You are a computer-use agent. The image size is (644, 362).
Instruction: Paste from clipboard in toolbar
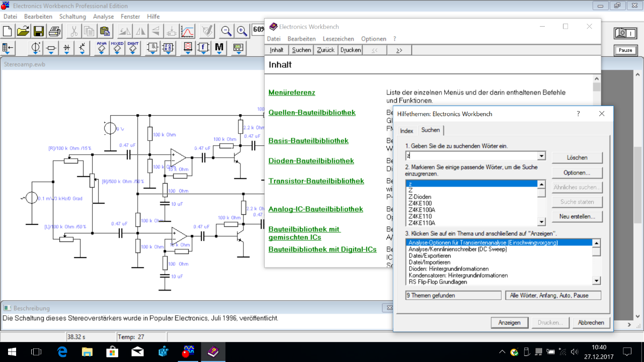[105, 31]
